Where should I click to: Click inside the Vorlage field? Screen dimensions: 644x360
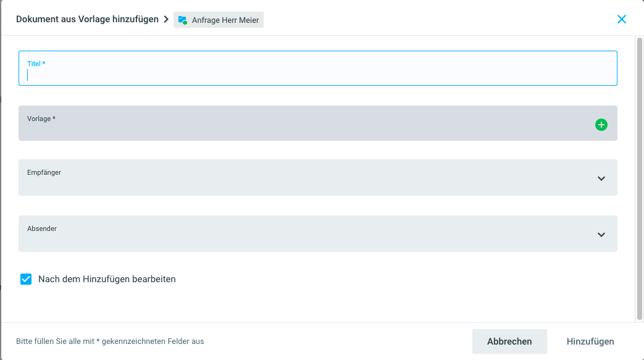pos(296,127)
